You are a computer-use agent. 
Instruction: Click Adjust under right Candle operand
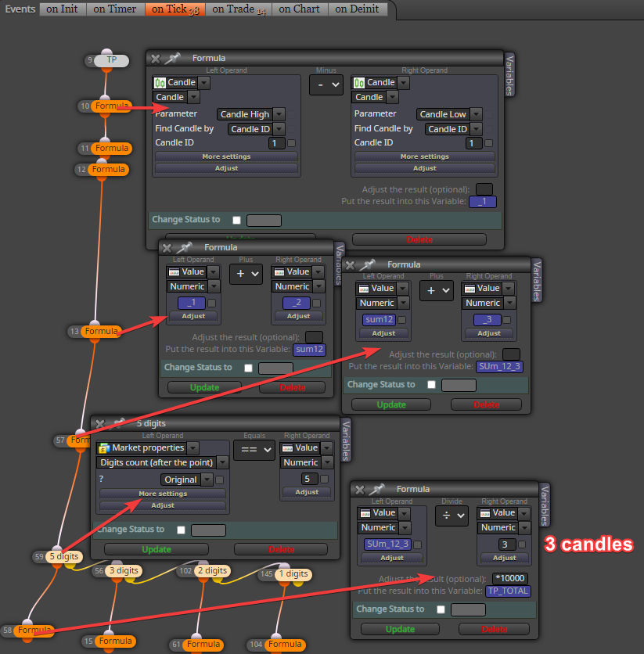(x=425, y=168)
